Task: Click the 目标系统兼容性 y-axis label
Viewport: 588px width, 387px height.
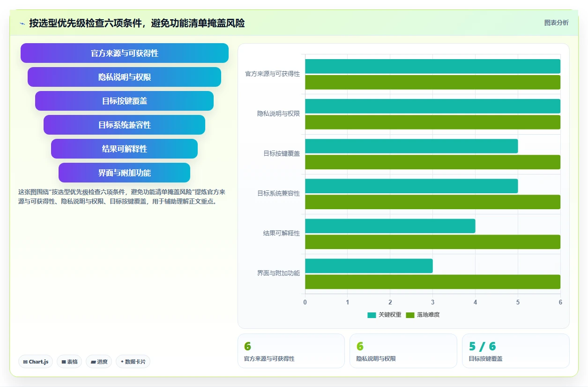Action: pyautogui.click(x=278, y=193)
